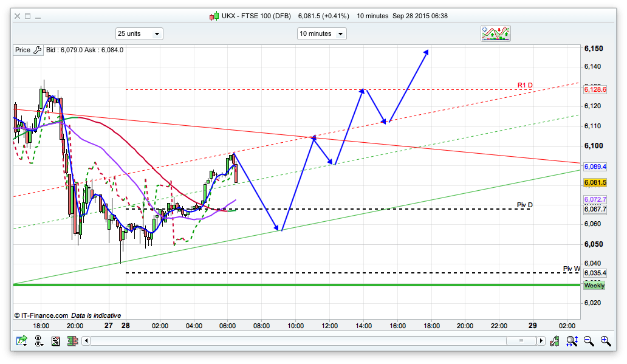Screen dimensions: 627x364
Task: Click the magnifier with arrows icon
Action: [571, 341]
